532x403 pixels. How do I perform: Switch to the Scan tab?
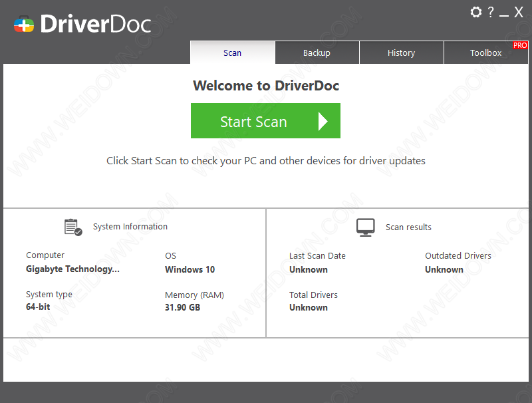[232, 53]
